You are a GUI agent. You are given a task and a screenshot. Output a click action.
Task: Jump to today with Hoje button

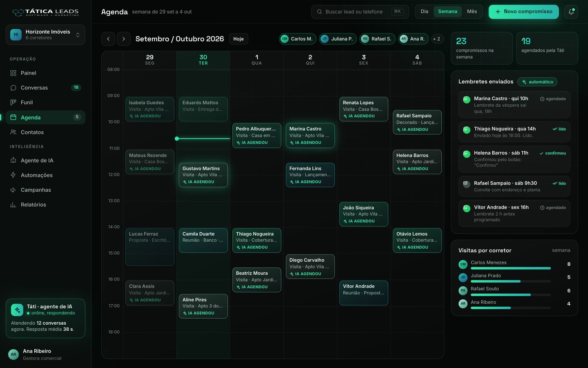coord(238,39)
